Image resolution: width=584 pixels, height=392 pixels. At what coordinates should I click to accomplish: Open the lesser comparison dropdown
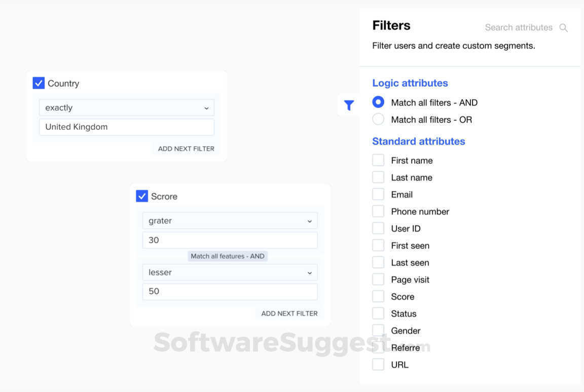tap(229, 272)
